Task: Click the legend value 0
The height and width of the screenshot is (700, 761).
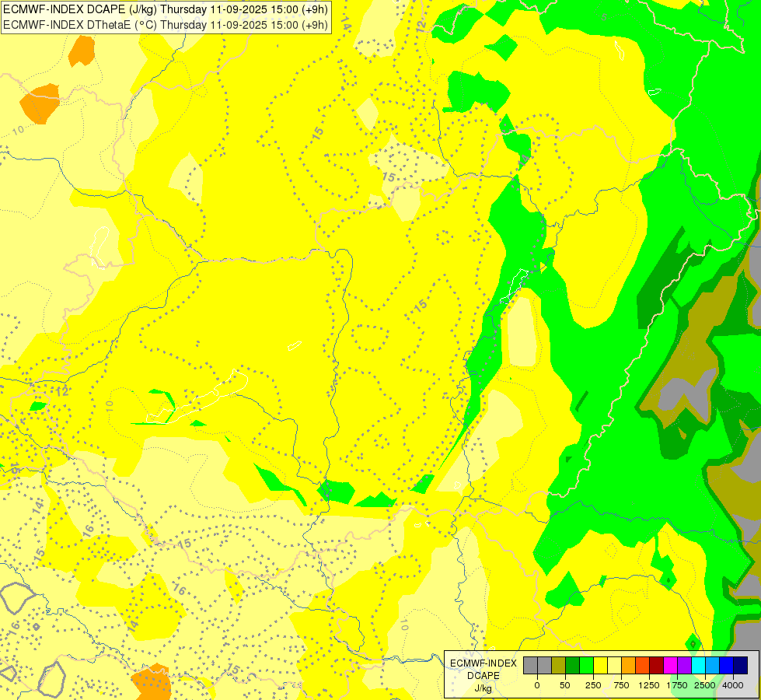Action: click(x=537, y=685)
